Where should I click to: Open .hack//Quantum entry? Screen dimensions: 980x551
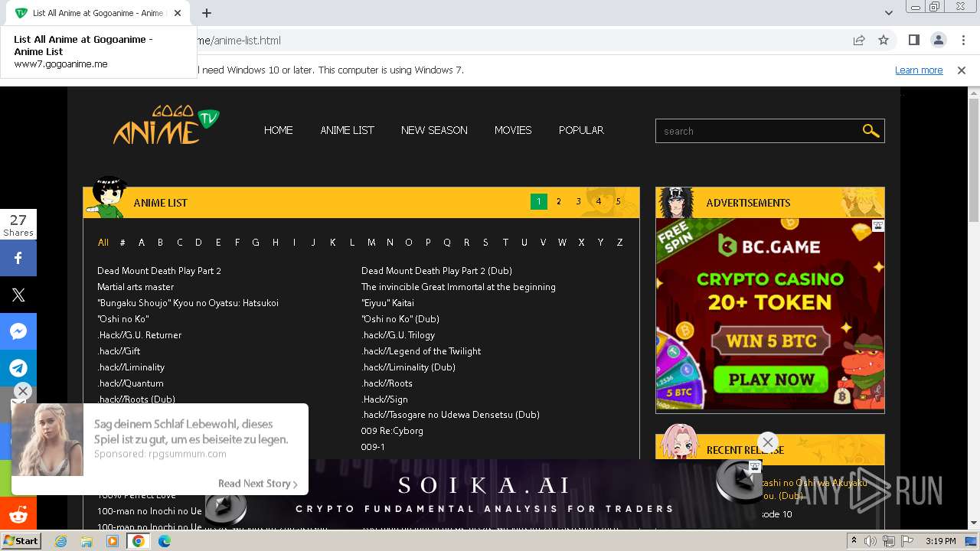point(130,383)
